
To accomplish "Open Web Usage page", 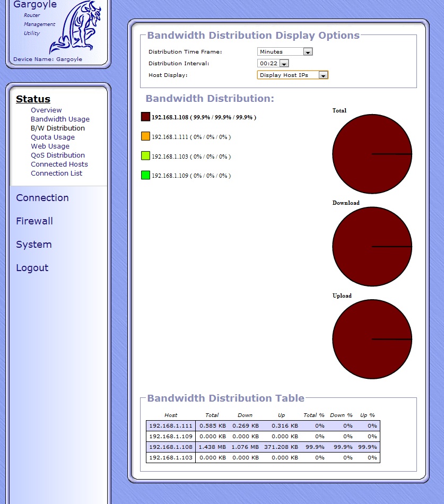I will click(50, 146).
